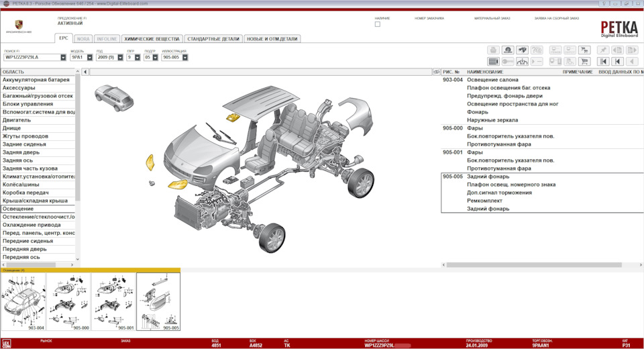The height and width of the screenshot is (349, 644).
Task: Click the first skip-to-start arrow icon
Action: pos(603,61)
